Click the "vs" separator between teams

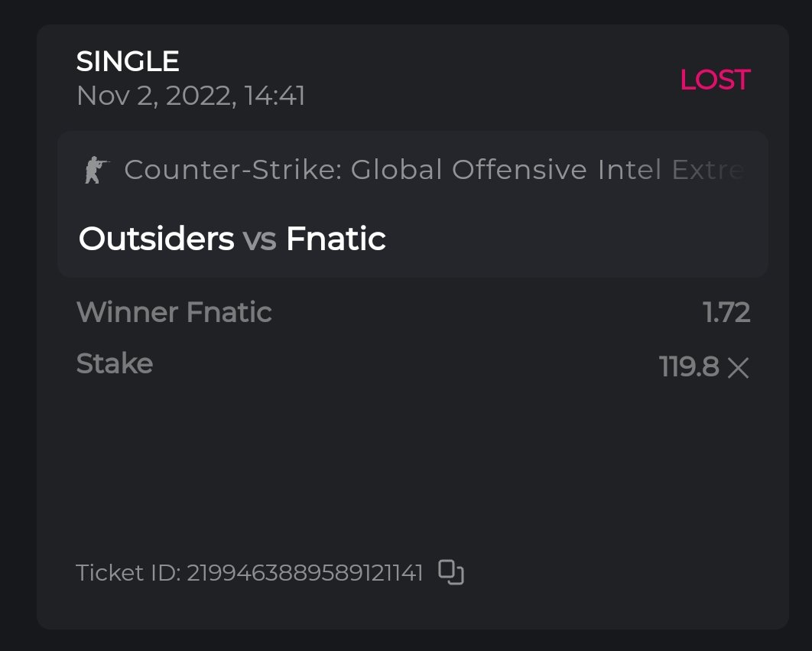(x=259, y=240)
